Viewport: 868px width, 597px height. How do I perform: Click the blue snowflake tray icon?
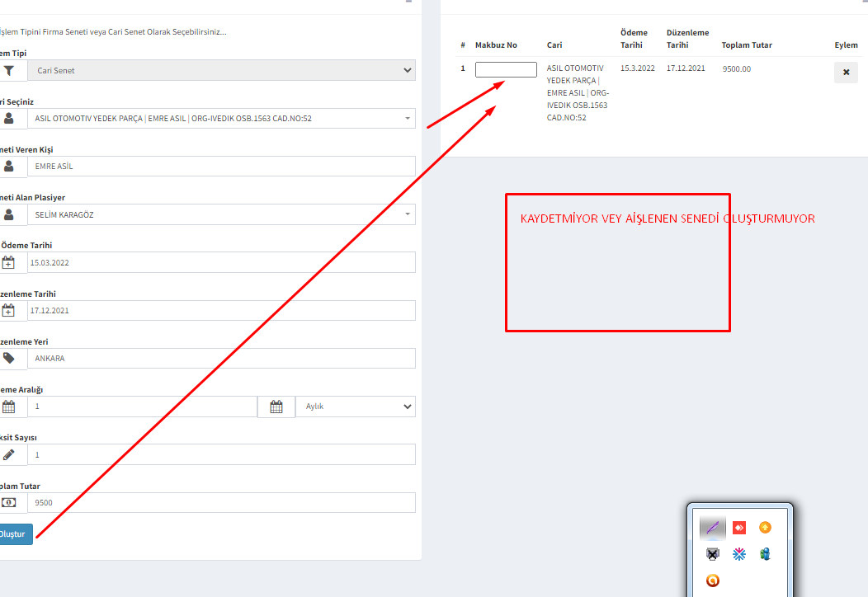739,554
